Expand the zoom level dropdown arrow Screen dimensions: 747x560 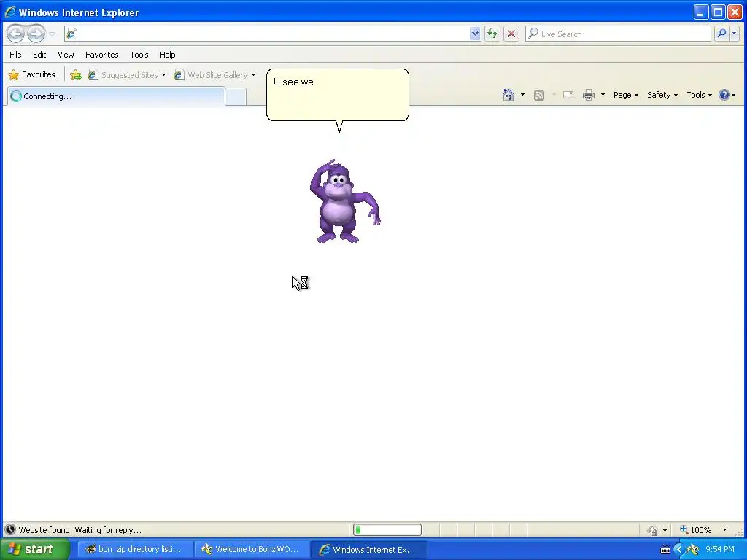tap(724, 530)
